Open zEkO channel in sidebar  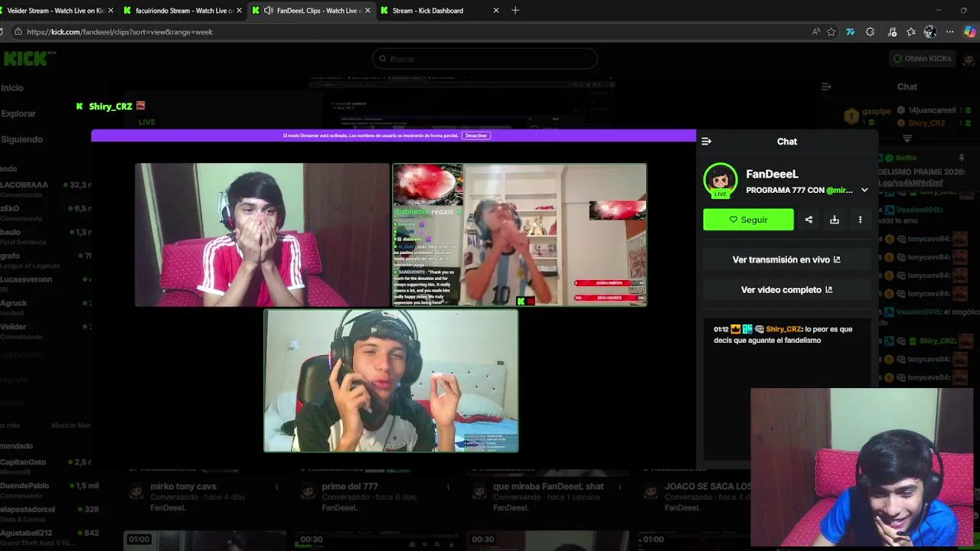click(x=45, y=213)
